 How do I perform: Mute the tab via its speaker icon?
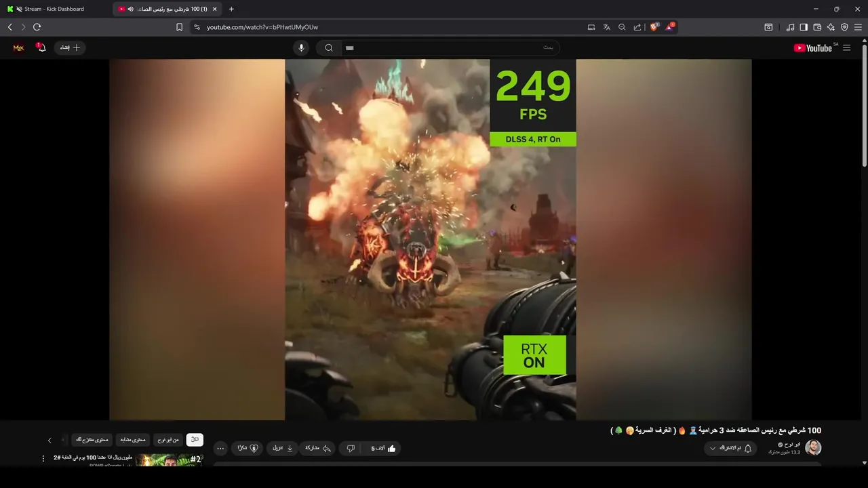pyautogui.click(x=131, y=9)
